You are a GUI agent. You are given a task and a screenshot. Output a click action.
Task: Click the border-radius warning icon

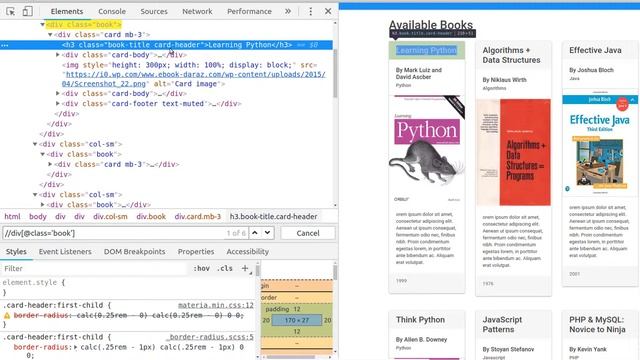pos(7,316)
